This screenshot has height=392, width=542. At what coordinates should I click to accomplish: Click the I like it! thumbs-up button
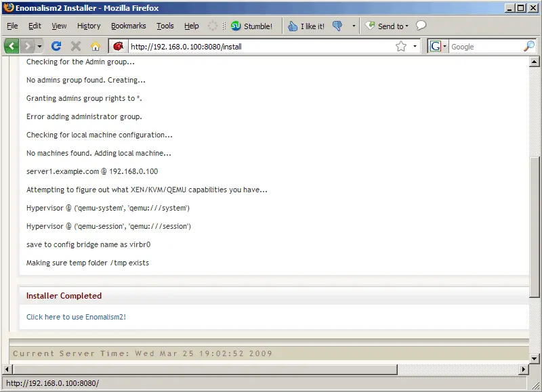306,26
